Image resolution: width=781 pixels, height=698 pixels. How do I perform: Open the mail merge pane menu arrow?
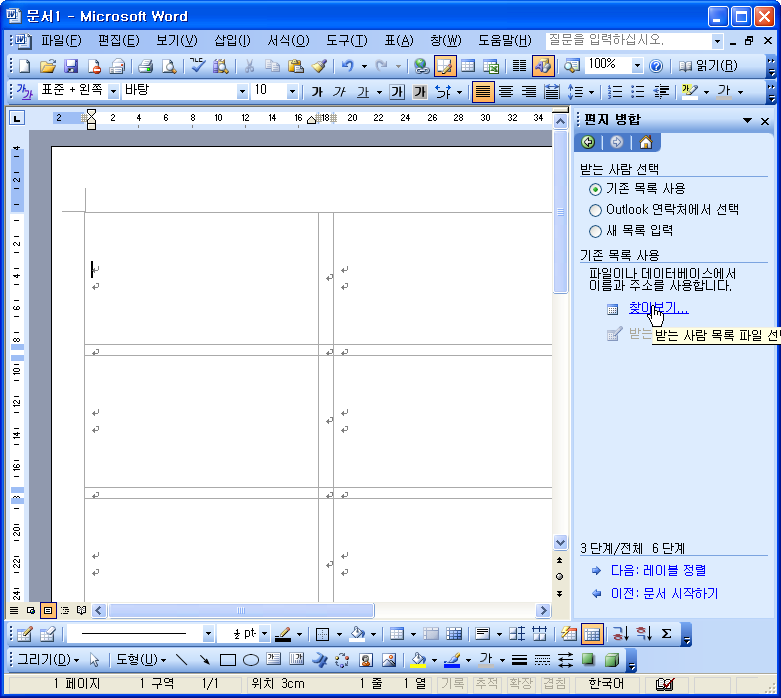tap(747, 120)
